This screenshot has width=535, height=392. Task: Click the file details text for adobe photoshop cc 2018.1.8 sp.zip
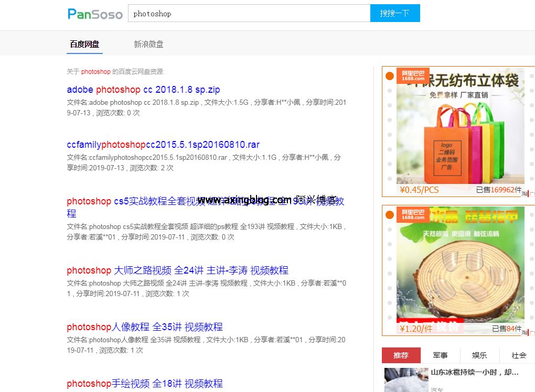point(207,107)
